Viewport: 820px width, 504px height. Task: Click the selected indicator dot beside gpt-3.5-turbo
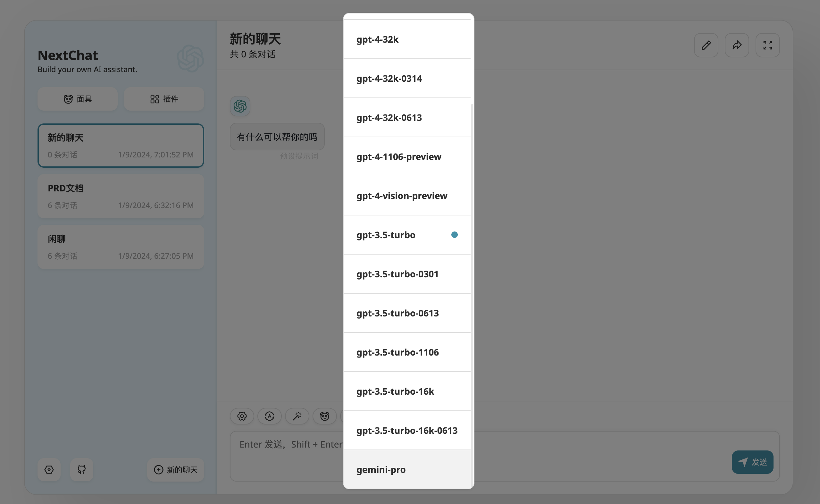pos(454,235)
